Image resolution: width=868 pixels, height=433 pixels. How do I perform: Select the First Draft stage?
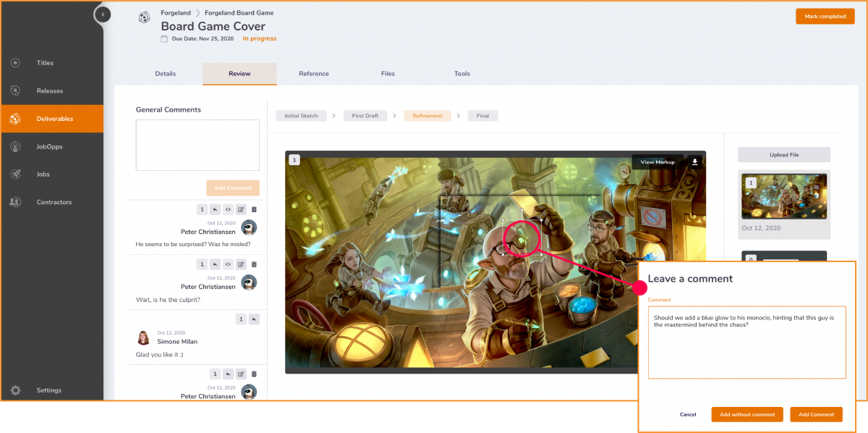365,116
